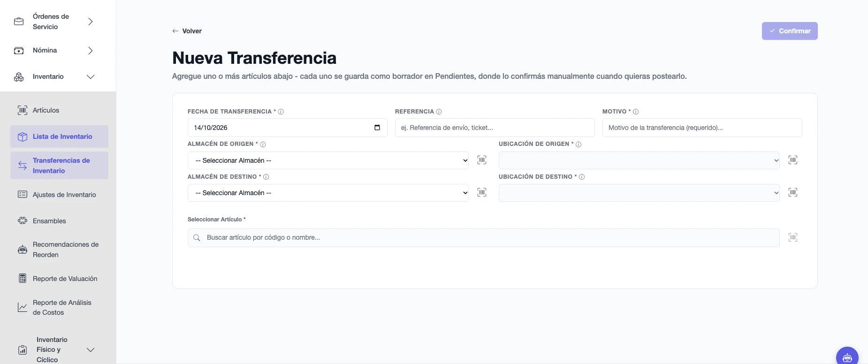Open Reporte de Valuación
Viewport: 868px width, 364px height.
click(x=59, y=279)
